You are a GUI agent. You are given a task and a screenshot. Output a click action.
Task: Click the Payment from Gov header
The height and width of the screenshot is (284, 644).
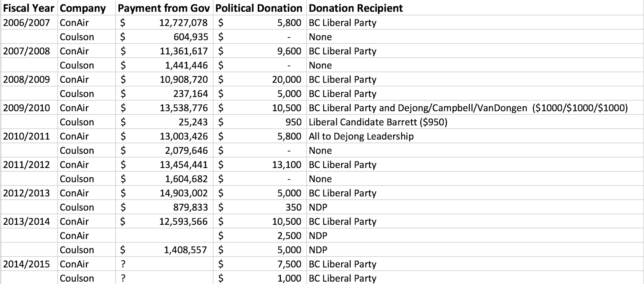(x=164, y=8)
